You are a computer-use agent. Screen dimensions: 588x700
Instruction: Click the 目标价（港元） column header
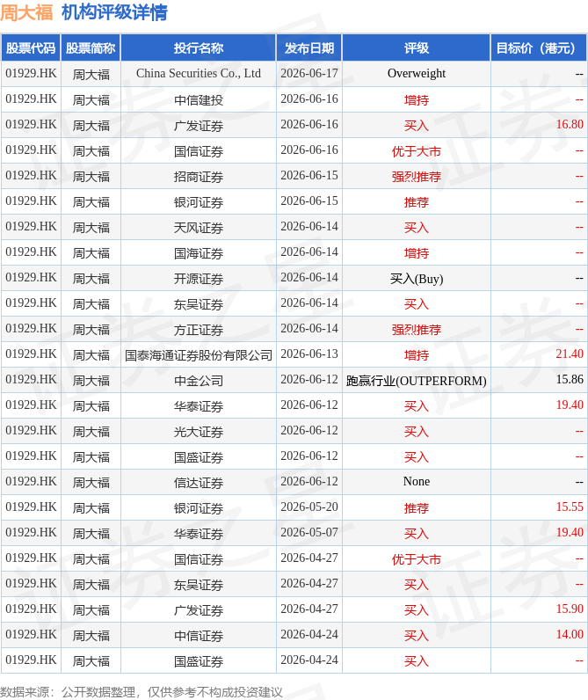point(539,47)
